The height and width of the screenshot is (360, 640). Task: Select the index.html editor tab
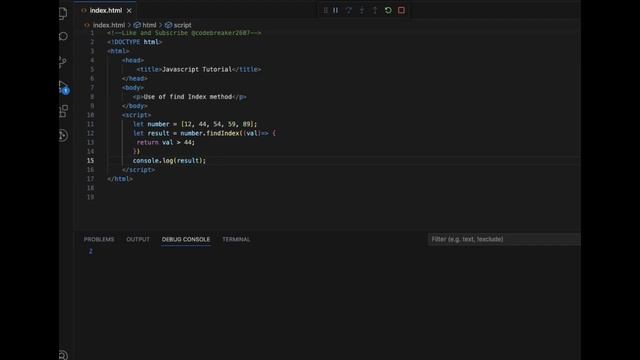tap(105, 10)
